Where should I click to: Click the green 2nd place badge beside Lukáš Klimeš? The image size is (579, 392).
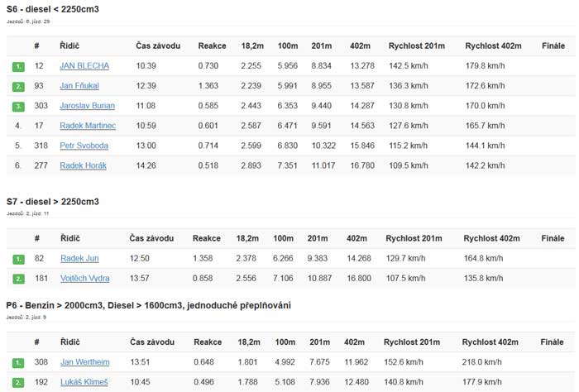pos(18,382)
